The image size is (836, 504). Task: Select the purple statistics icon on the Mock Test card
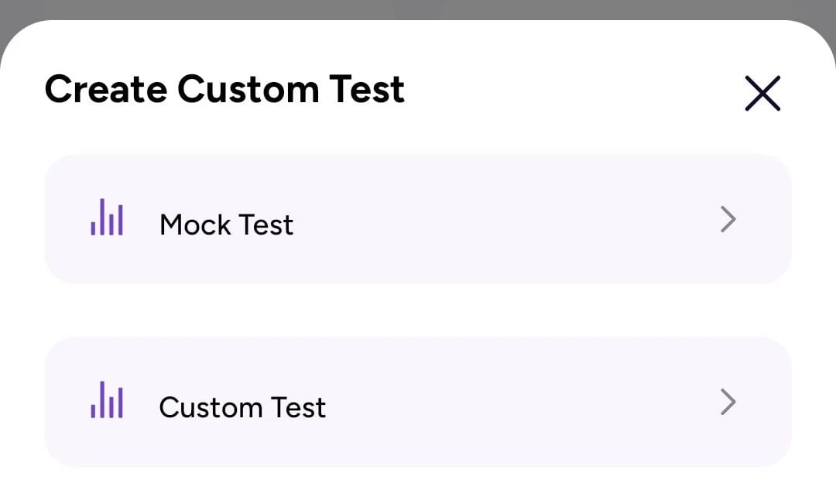[107, 219]
